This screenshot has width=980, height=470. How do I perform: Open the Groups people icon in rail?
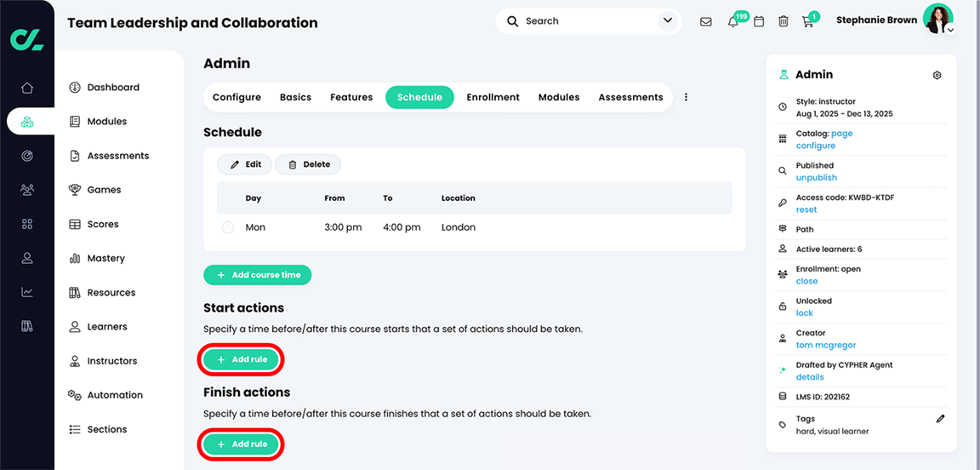pos(27,190)
